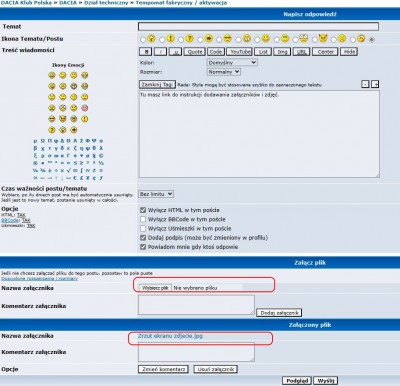Open the Kolor dropdown
400x386 pixels.
click(232, 63)
